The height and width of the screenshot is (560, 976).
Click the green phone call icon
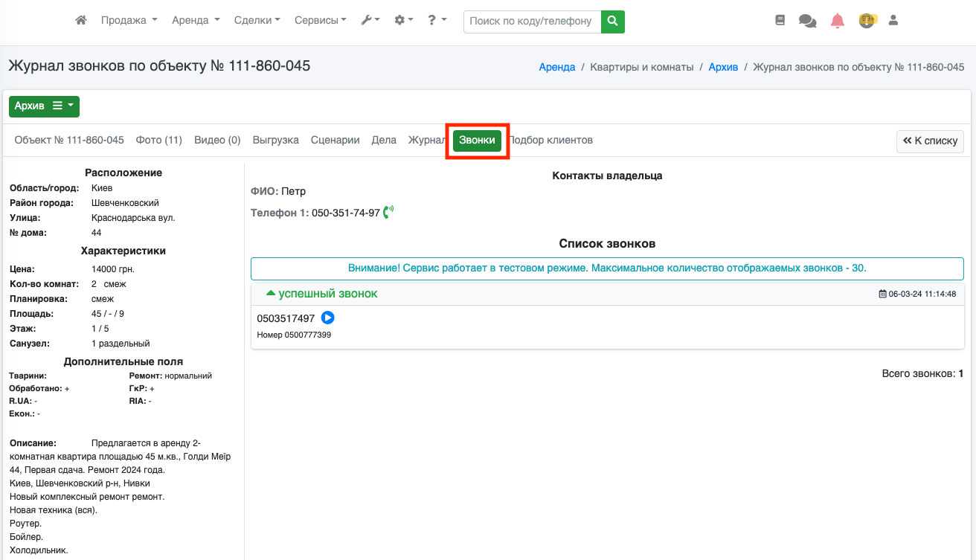pyautogui.click(x=388, y=213)
